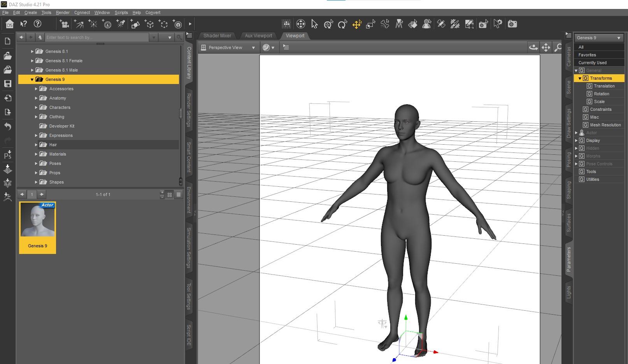Select the Scale tool
Viewport: 628px width, 364px height.
(371, 24)
